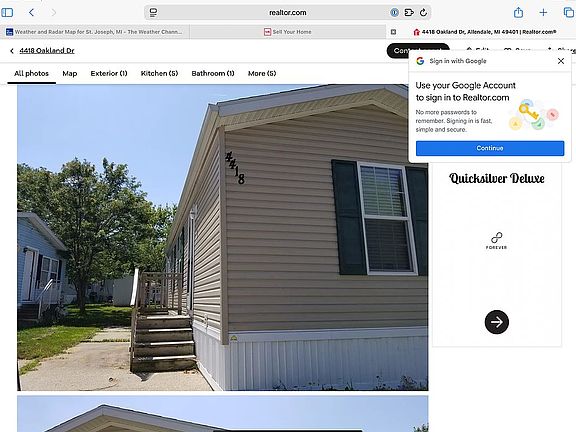The width and height of the screenshot is (576, 432).
Task: Toggle the Safari sidebar icon
Action: 7,12
